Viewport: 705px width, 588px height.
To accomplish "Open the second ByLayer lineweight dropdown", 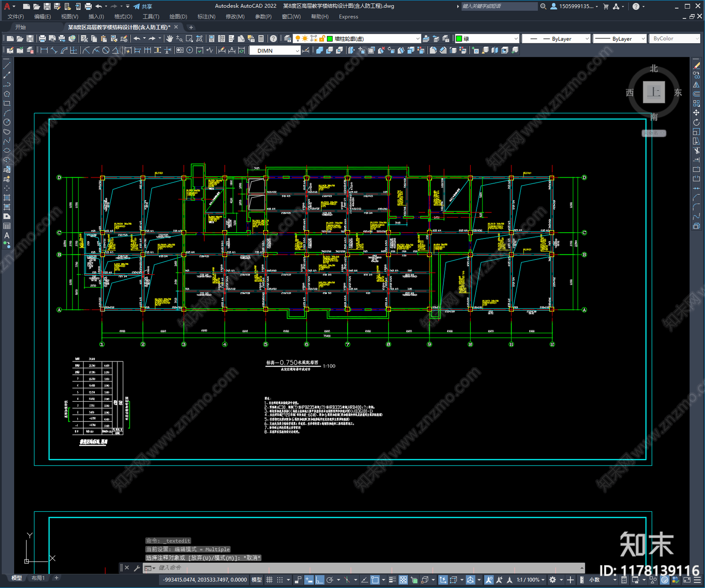I will point(619,39).
